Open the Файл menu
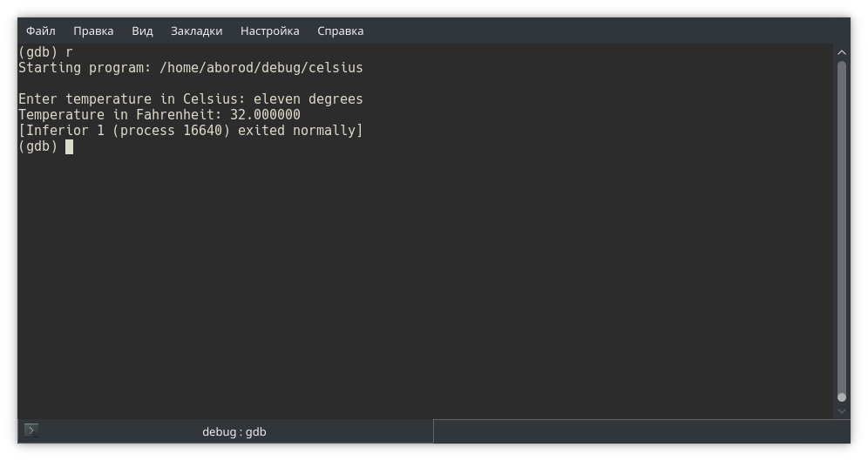Image resolution: width=868 pixels, height=461 pixels. (x=41, y=31)
